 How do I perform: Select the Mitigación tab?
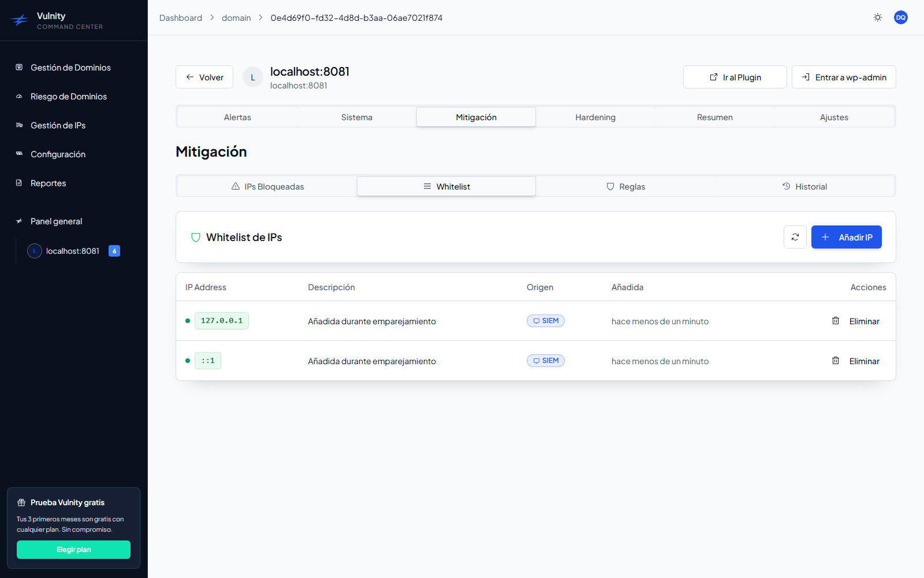[476, 117]
